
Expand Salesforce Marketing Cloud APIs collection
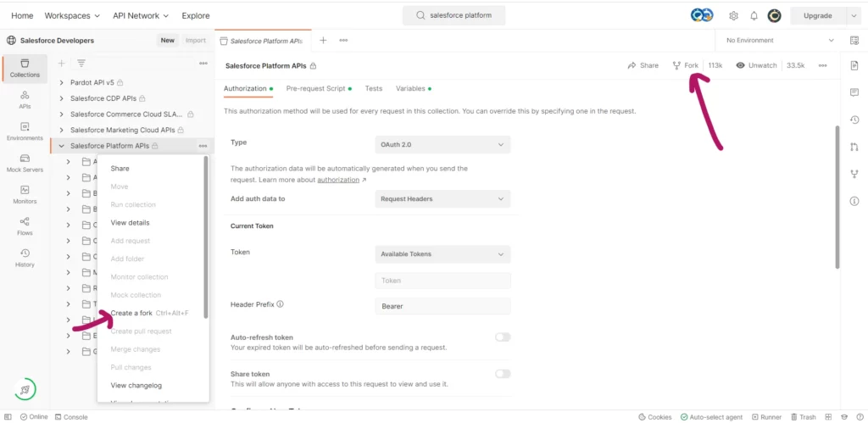pyautogui.click(x=61, y=130)
